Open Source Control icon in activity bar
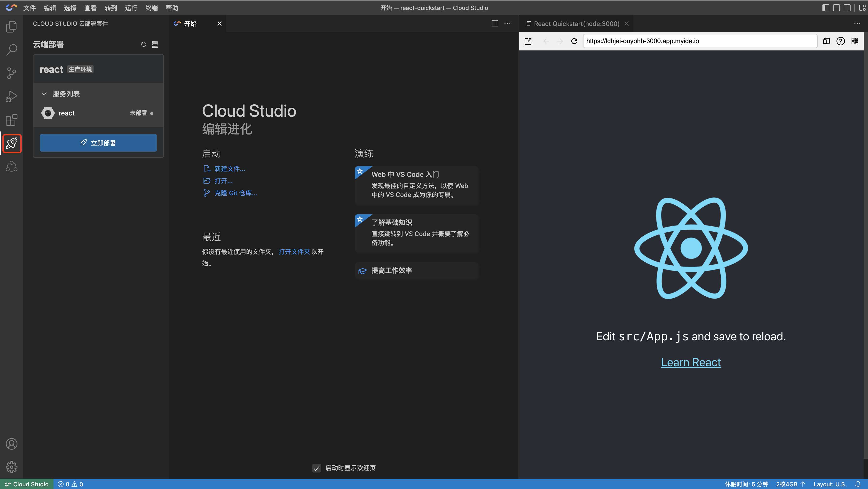868x489 pixels. 11,73
